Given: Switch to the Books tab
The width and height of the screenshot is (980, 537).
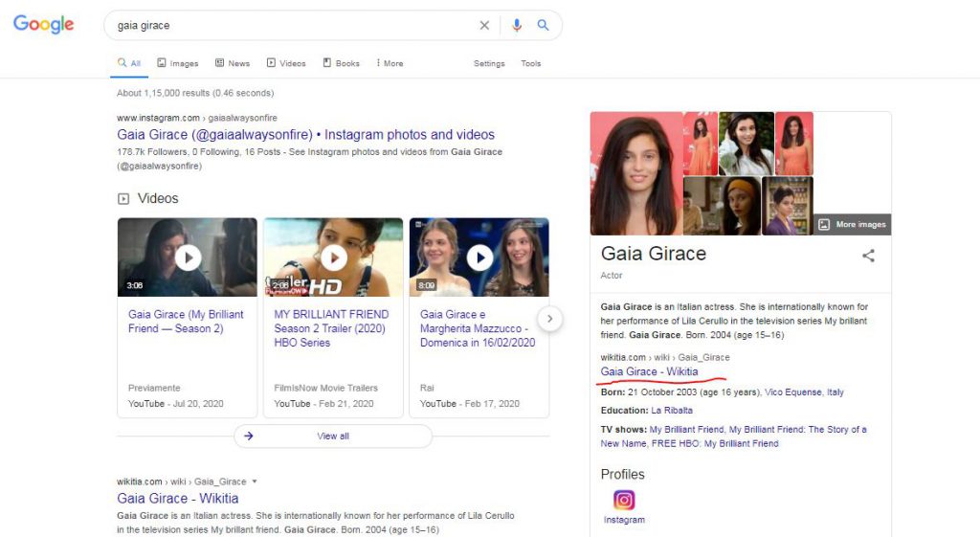Looking at the screenshot, I should point(342,63).
